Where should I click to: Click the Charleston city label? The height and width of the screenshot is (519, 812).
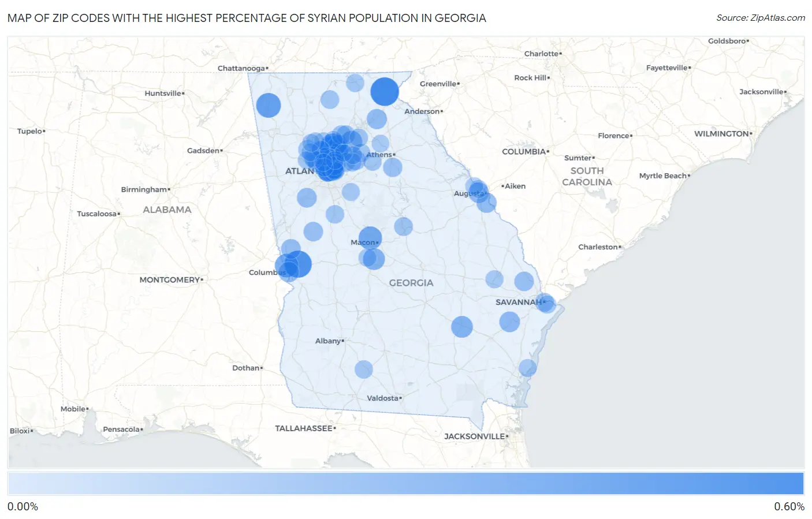(598, 247)
